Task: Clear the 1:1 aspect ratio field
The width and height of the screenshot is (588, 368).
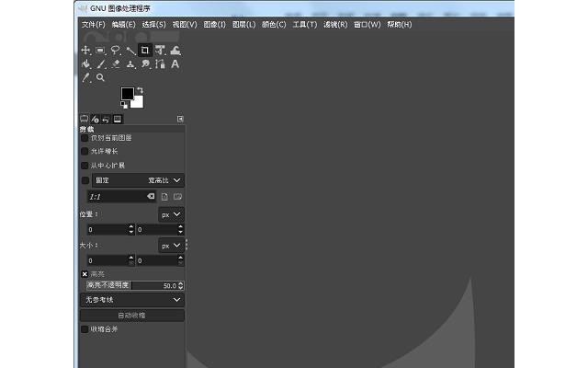Action: 151,196
